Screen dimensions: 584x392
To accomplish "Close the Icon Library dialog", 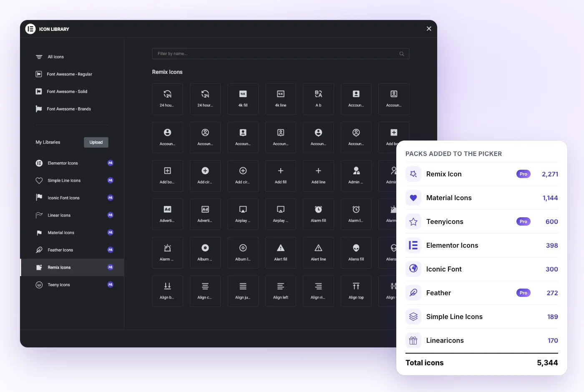I will pyautogui.click(x=429, y=29).
